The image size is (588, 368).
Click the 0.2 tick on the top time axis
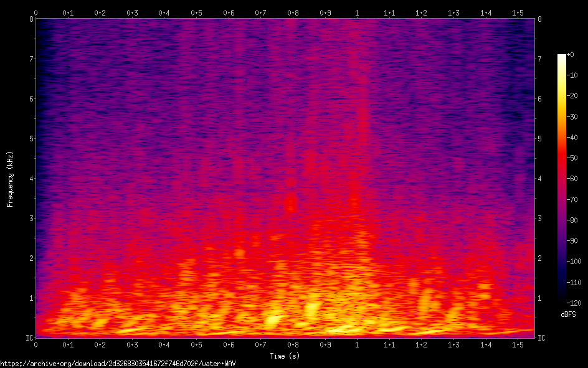click(100, 12)
